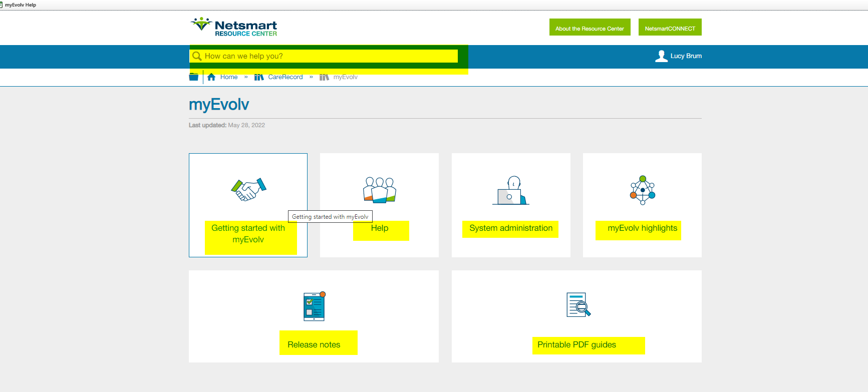
Task: Click the myEvolv page heading
Action: tap(219, 105)
